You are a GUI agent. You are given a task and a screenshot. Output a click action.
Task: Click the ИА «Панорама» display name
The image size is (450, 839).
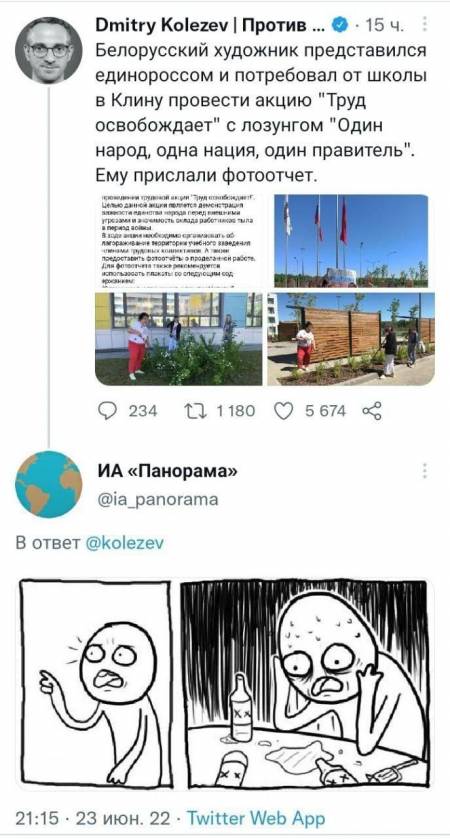(x=167, y=472)
